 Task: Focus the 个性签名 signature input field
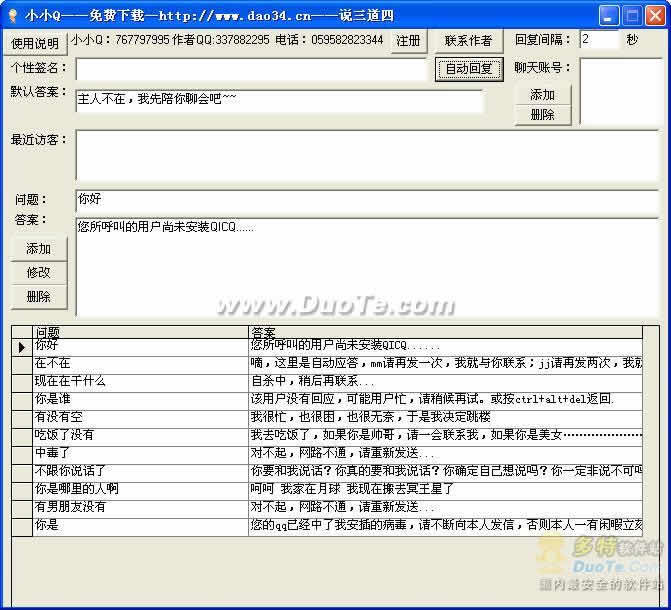(x=250, y=69)
